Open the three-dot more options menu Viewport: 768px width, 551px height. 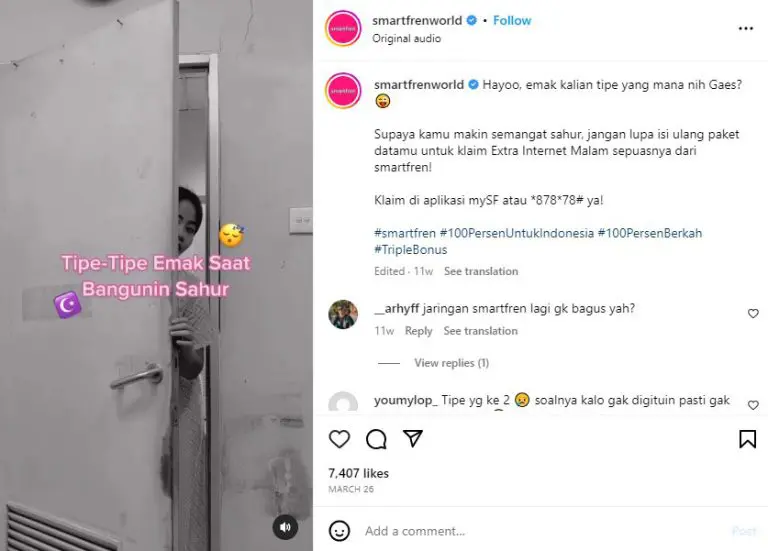[x=745, y=28]
